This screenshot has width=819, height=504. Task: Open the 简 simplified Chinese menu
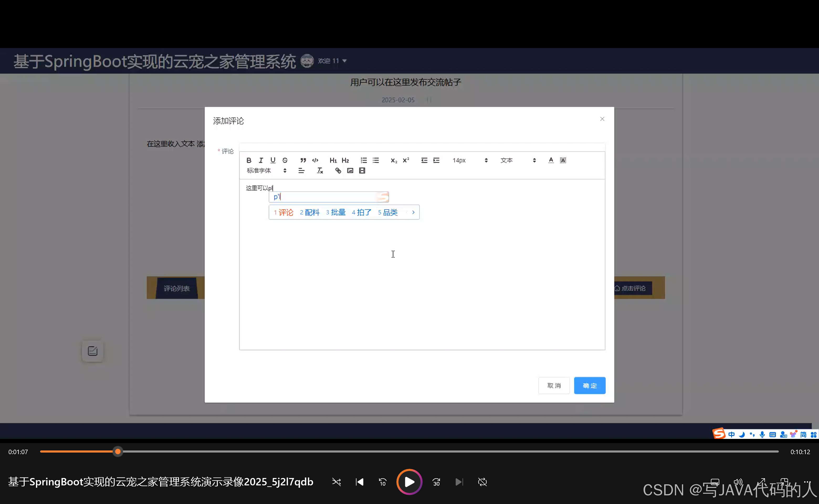803,434
